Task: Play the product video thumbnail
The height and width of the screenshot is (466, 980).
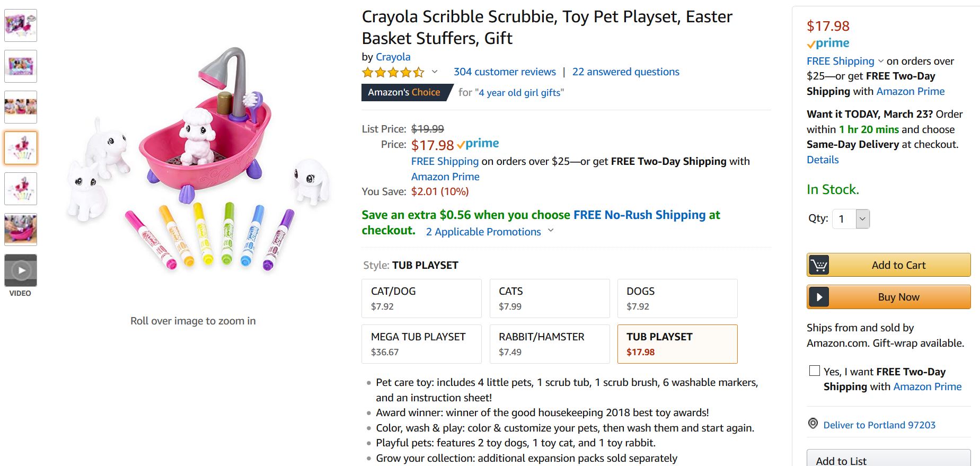Action: click(x=21, y=270)
